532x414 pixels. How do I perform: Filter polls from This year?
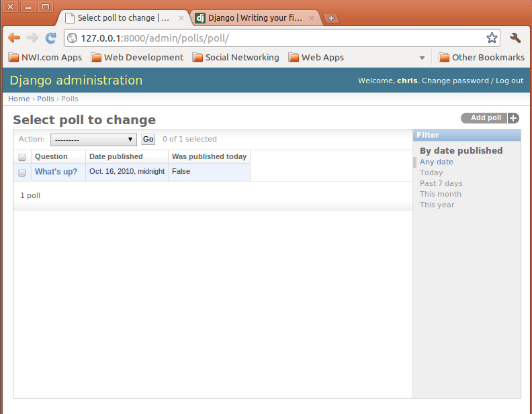click(x=437, y=205)
